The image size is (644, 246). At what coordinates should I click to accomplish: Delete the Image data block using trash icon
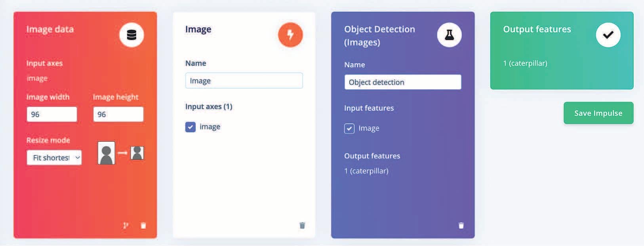pyautogui.click(x=143, y=225)
